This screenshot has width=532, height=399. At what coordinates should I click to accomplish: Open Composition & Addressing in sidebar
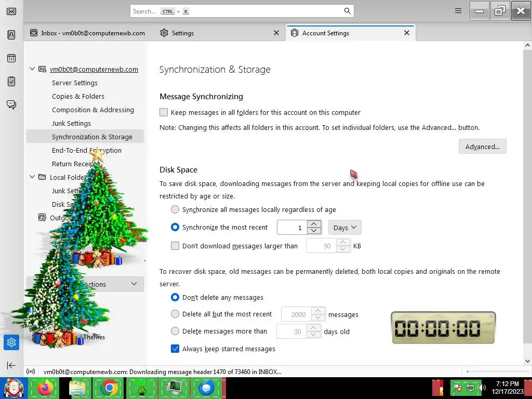(93, 110)
